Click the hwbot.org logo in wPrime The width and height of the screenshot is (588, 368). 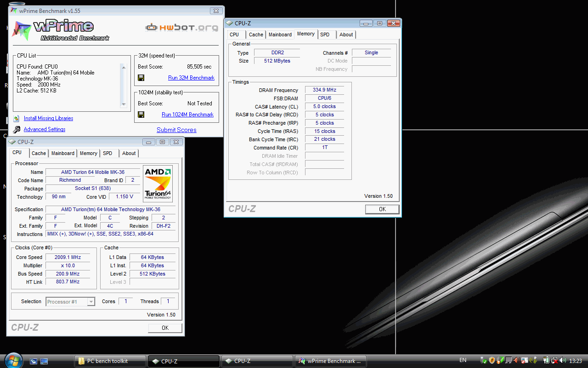pyautogui.click(x=181, y=28)
